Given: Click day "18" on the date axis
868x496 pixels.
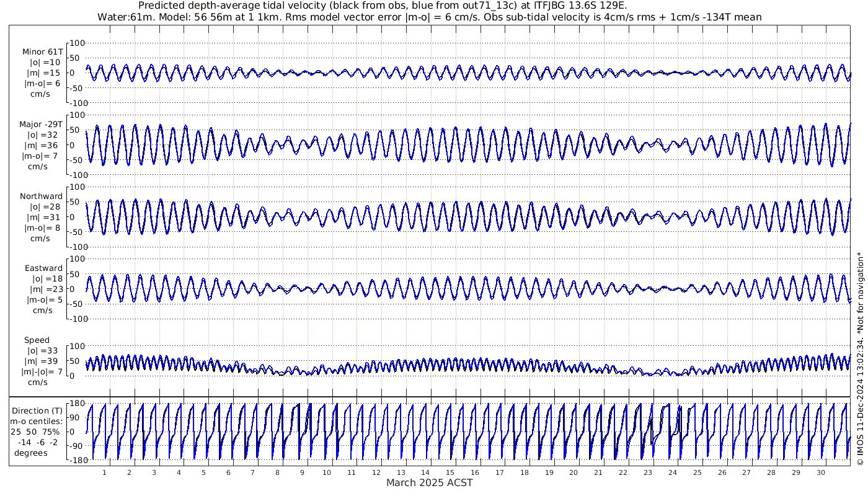Looking at the screenshot, I should [x=524, y=472].
